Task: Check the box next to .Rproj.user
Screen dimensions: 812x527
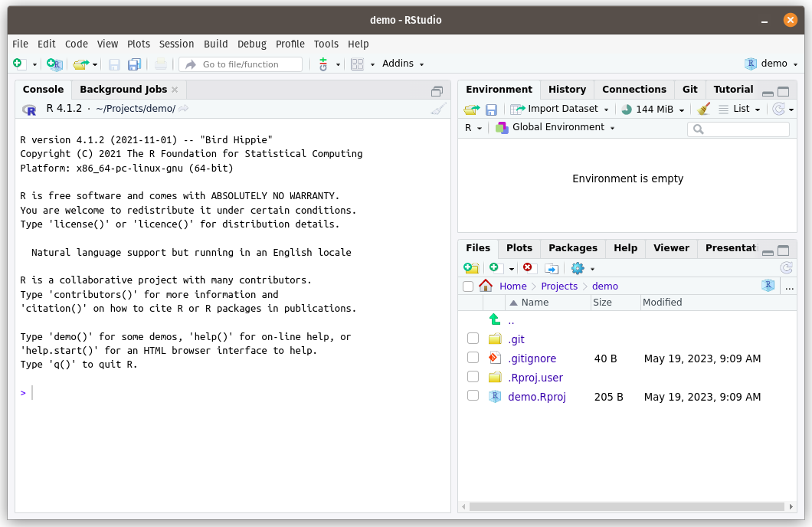Action: pyautogui.click(x=473, y=377)
